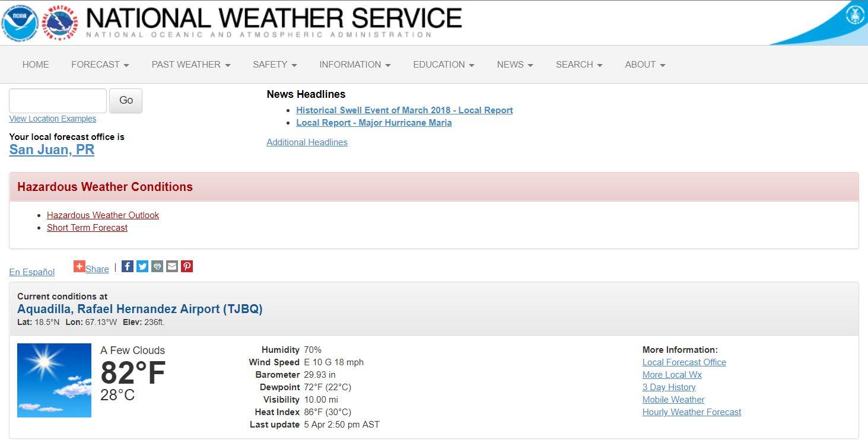The width and height of the screenshot is (868, 440).
Task: Click the Department of Commerce seal
Action: (x=854, y=15)
